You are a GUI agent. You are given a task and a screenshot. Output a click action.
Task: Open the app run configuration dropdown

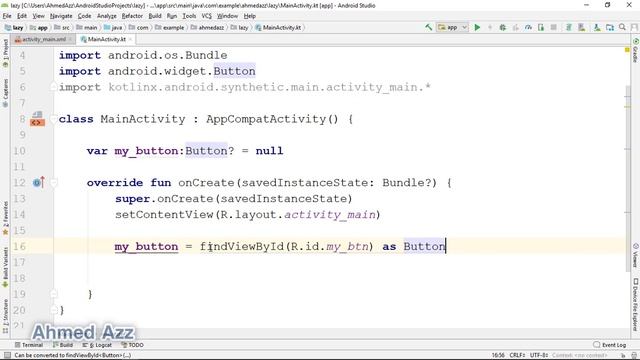(x=453, y=27)
